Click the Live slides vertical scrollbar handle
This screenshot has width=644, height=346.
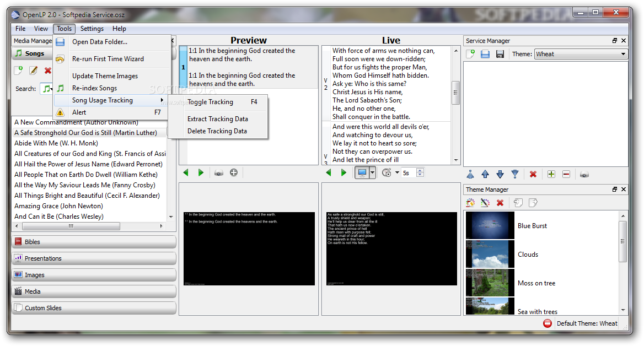[455, 93]
